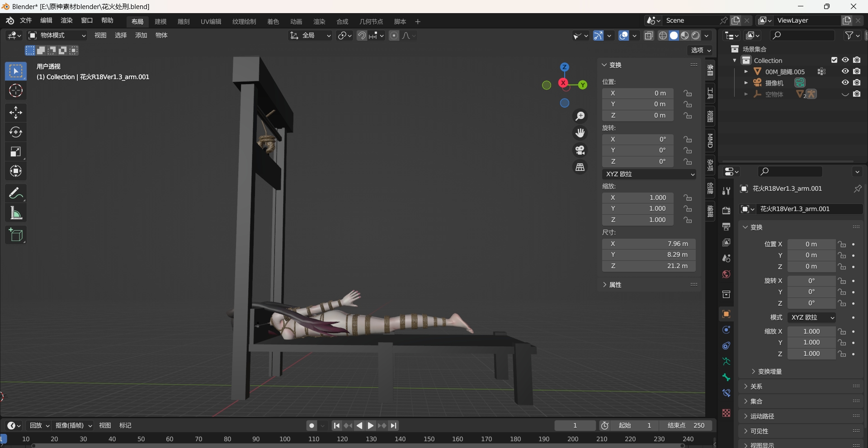Toggle the snapping magnet
Viewport: 868px width, 448px height.
tap(362, 36)
